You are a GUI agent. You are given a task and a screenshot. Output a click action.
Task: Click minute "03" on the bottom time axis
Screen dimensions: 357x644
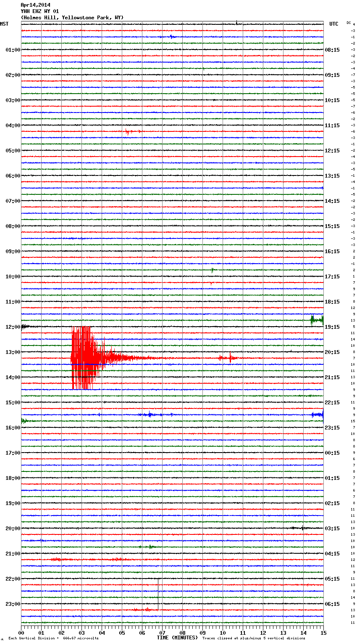(81, 633)
